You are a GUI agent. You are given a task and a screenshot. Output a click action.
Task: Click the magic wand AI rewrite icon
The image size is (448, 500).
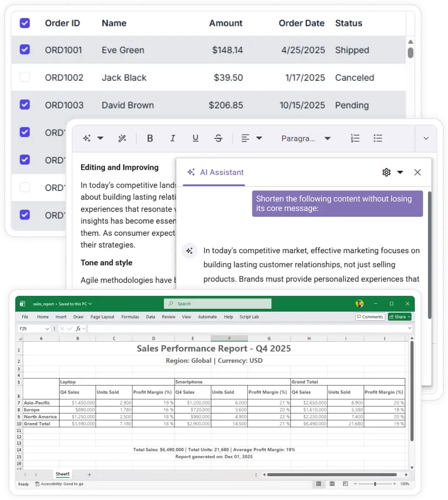(122, 138)
